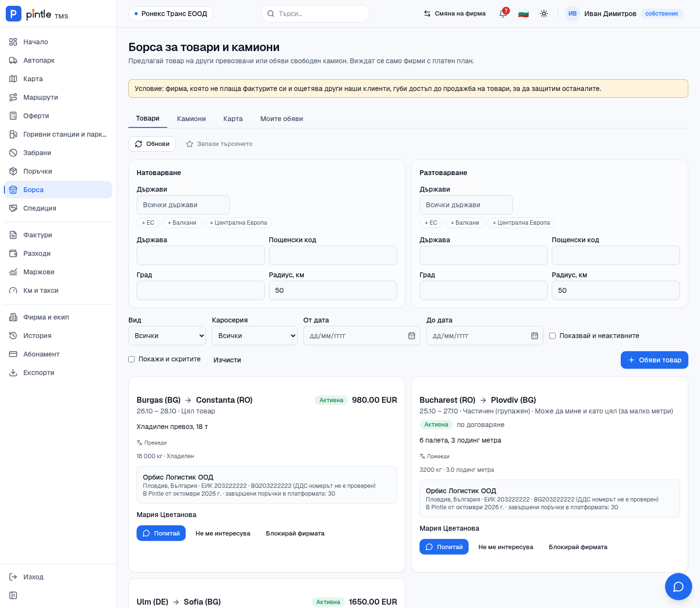The width and height of the screenshot is (700, 608).
Task: Open calendar picker for От дата
Action: pyautogui.click(x=412, y=336)
